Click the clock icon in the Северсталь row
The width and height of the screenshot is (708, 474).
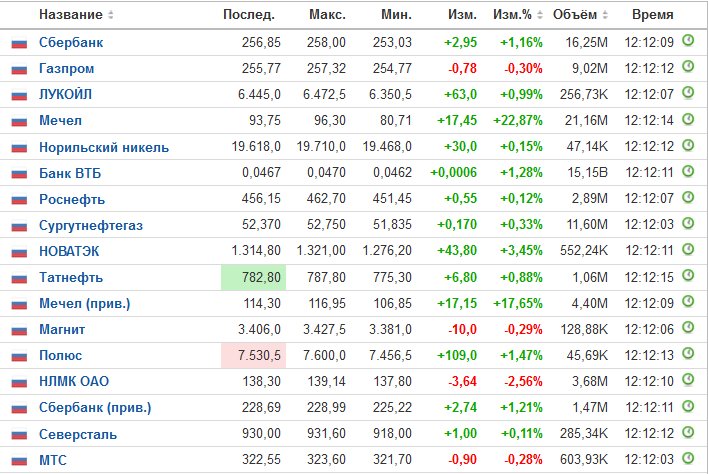pyautogui.click(x=688, y=432)
